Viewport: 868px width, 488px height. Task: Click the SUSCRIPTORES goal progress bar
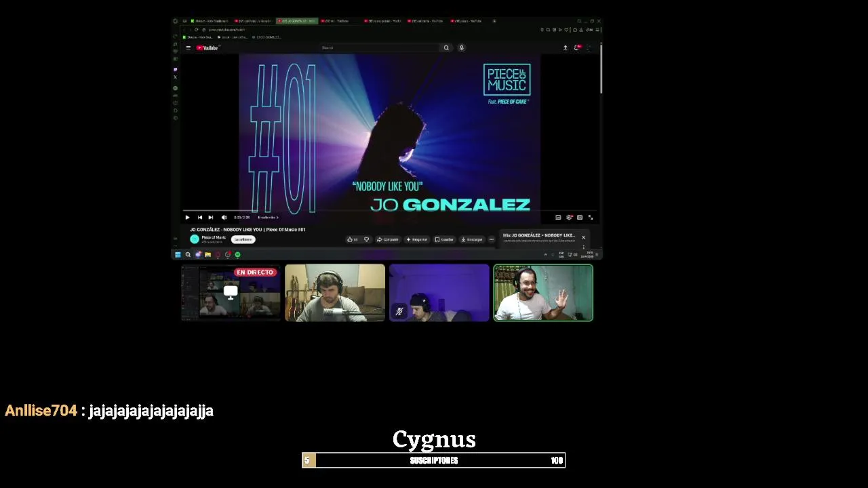[433, 461]
